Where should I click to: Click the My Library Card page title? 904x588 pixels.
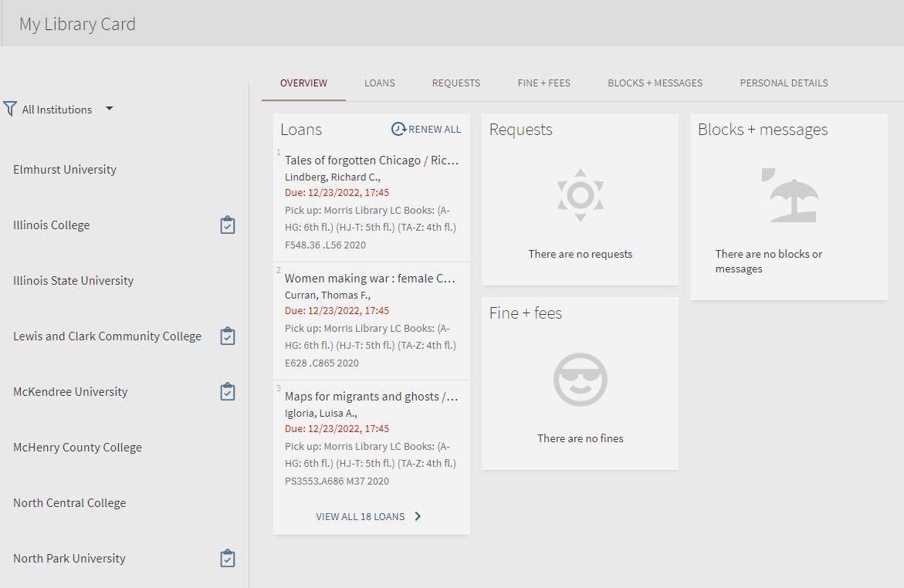[x=77, y=24]
